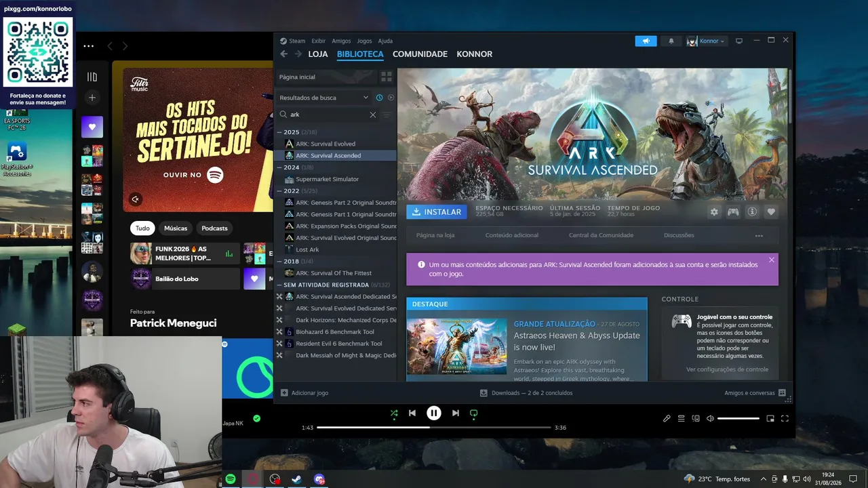Skip to next track in Spotify
Viewport: 868px width, 488px height.
456,413
